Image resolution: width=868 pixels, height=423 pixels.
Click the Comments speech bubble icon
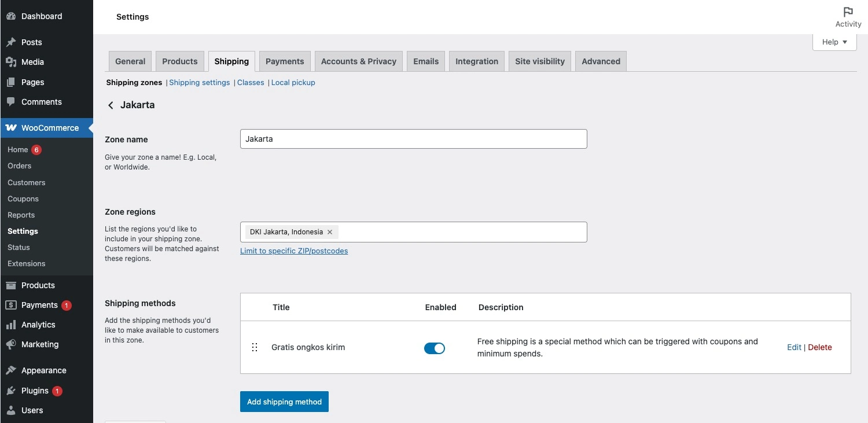point(11,102)
